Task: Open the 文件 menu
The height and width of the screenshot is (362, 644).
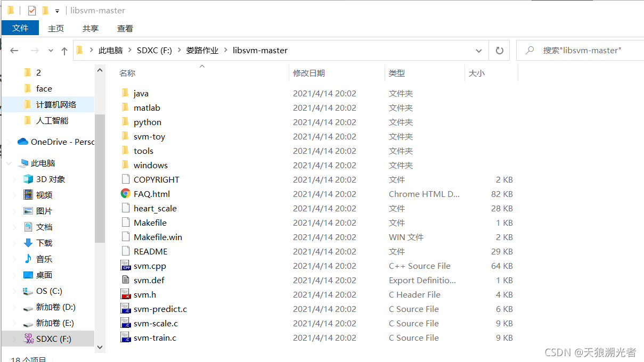Action: pyautogui.click(x=20, y=28)
